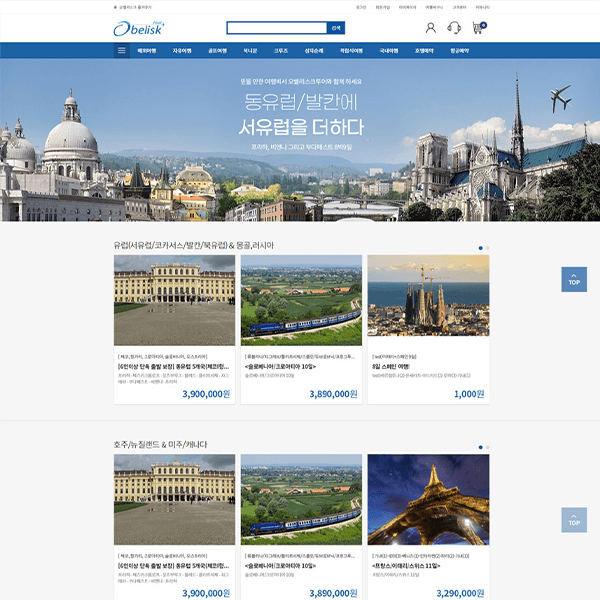Click the <슬로베니아/크로아티아 10일> title in the 호주/뉴질랜드 section
Image resolution: width=600 pixels, height=600 pixels.
[x=280, y=566]
